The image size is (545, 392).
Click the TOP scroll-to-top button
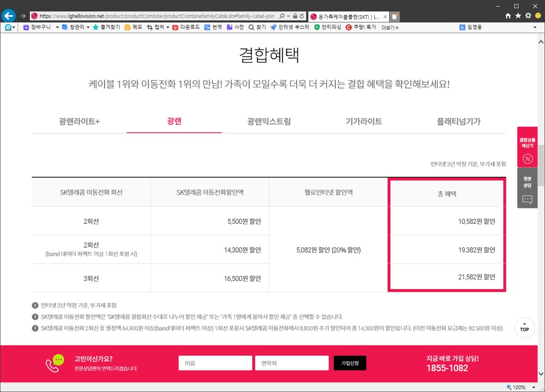pos(524,328)
